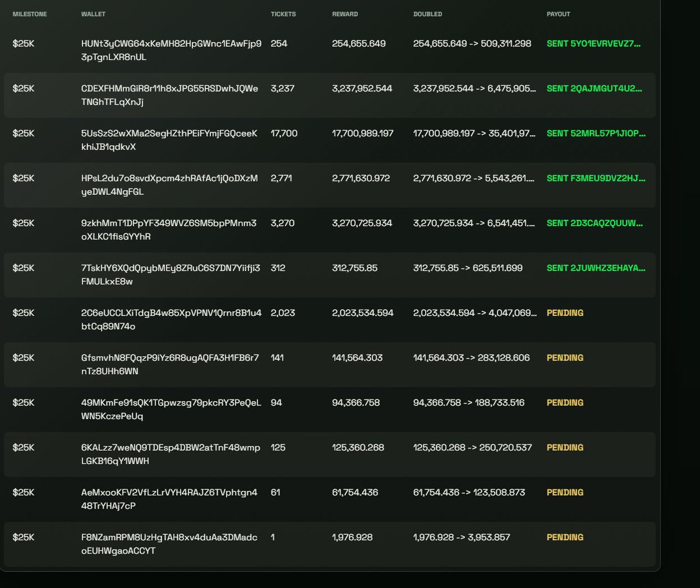
Task: Open the SENT 2QAJMGUT4U2 payout link
Action: tap(595, 89)
